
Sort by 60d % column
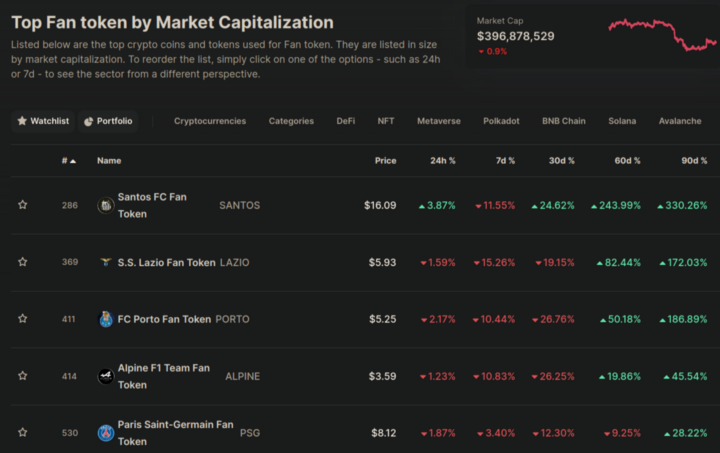coord(627,161)
